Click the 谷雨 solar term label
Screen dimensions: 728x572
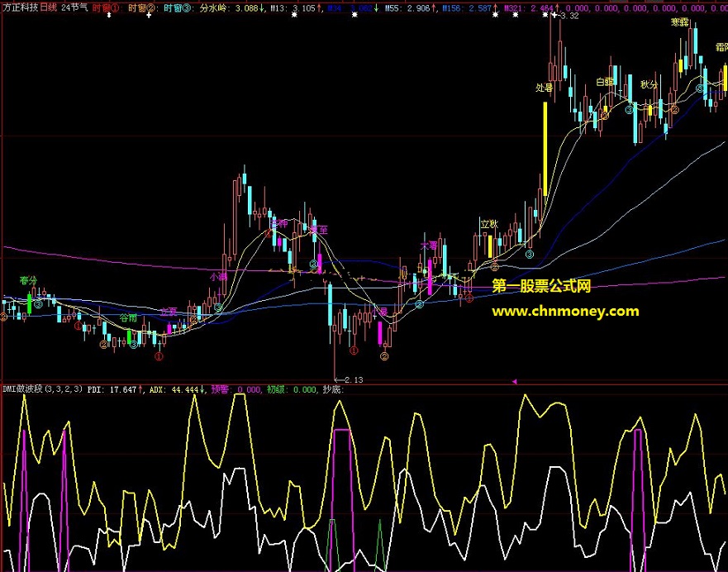pyautogui.click(x=129, y=318)
